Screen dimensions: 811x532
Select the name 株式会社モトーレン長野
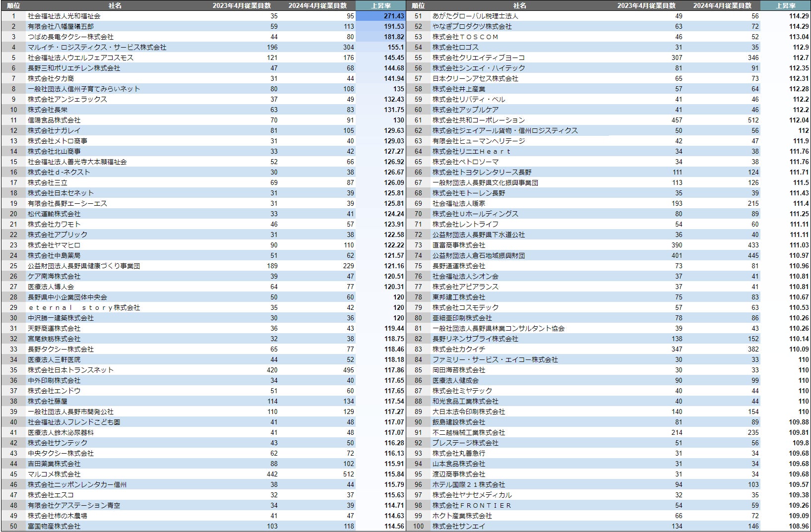click(x=469, y=193)
